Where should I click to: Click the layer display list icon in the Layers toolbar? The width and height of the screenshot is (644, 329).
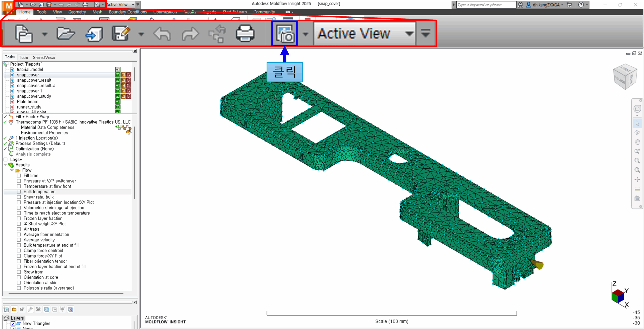tap(47, 309)
